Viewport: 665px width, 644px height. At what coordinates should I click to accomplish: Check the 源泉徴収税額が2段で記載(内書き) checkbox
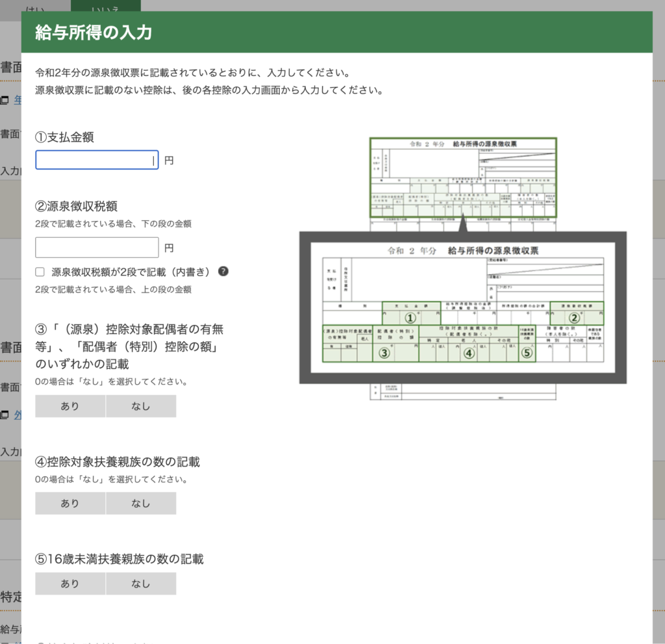[40, 272]
